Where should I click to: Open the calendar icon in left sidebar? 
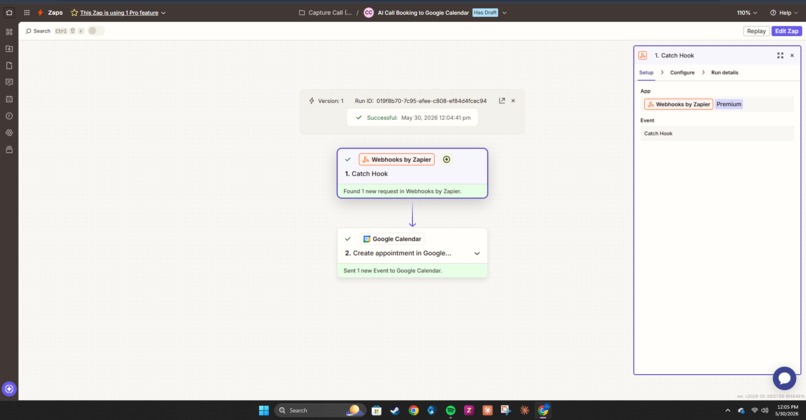point(9,99)
